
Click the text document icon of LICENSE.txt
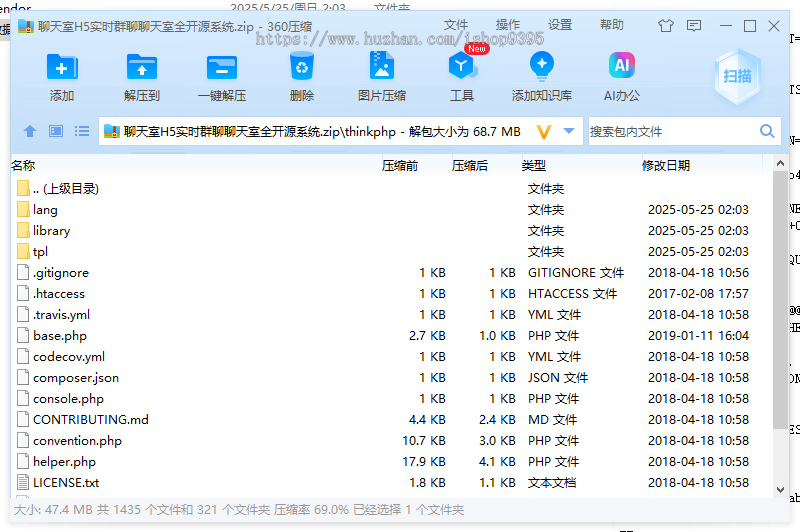tap(23, 482)
